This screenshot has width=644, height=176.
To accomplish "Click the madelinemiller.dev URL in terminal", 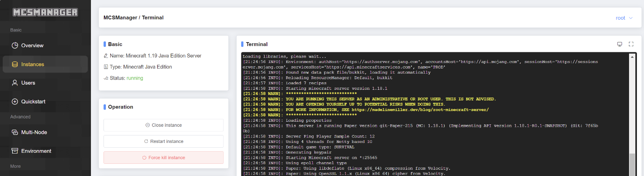I will click(420, 110).
